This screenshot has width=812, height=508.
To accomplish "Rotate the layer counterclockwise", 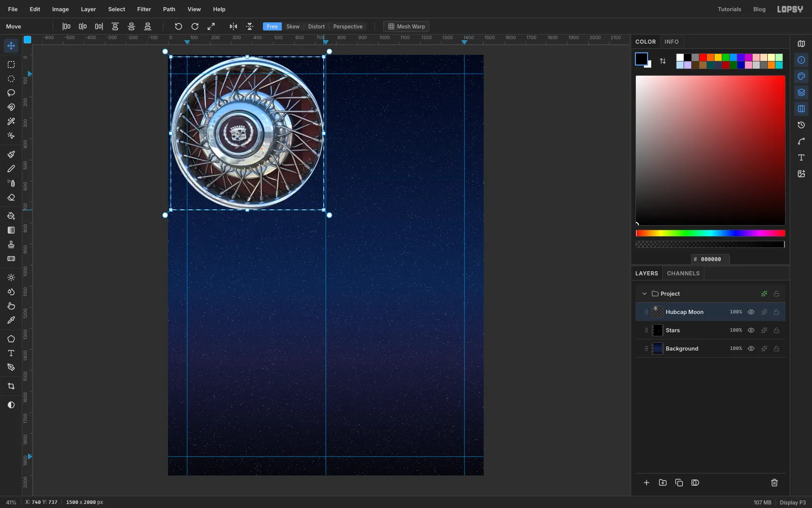I will (179, 26).
